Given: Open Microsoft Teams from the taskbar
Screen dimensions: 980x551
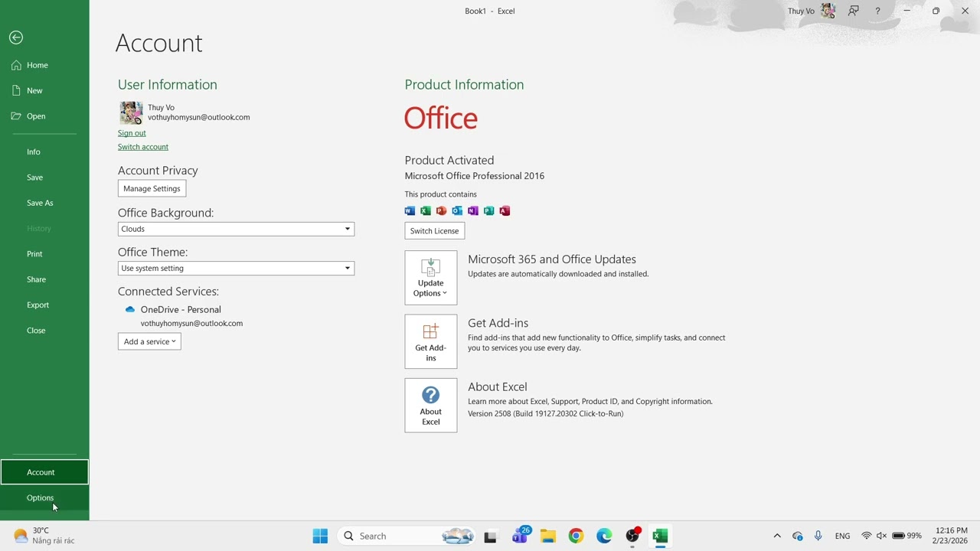Looking at the screenshot, I should pos(520,536).
